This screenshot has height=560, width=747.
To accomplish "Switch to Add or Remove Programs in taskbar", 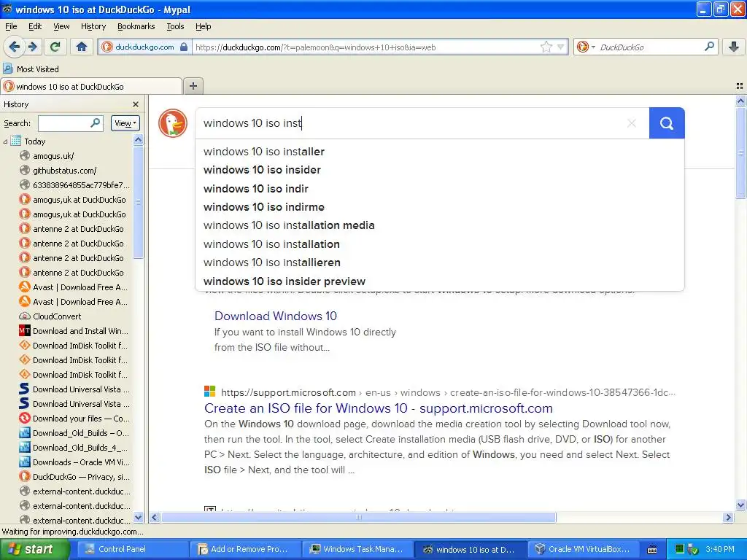I will [245, 549].
